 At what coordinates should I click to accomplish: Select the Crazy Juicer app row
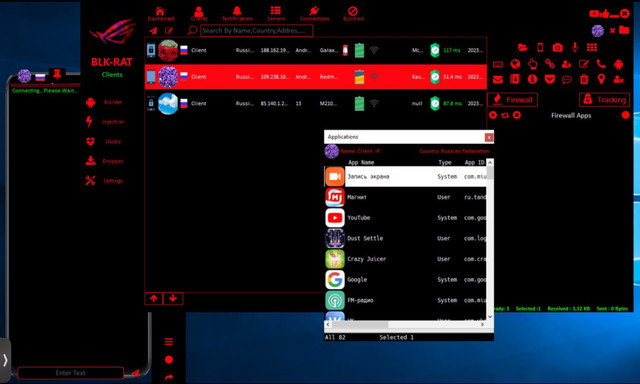406,259
